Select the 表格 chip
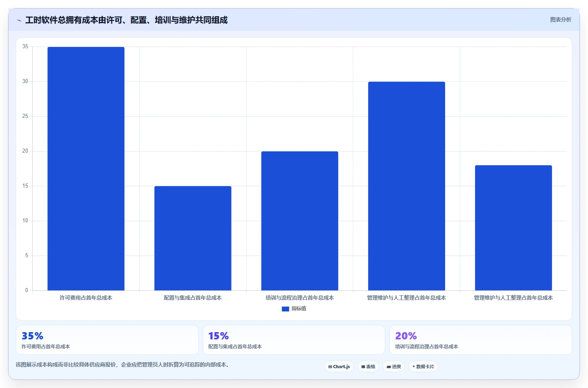Image resolution: width=588 pixels, height=388 pixels. pos(368,367)
